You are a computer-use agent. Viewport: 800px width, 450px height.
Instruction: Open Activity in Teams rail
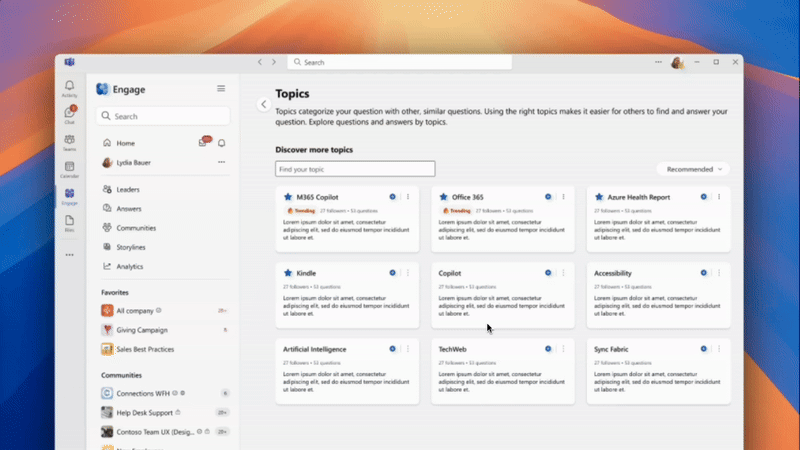69,89
